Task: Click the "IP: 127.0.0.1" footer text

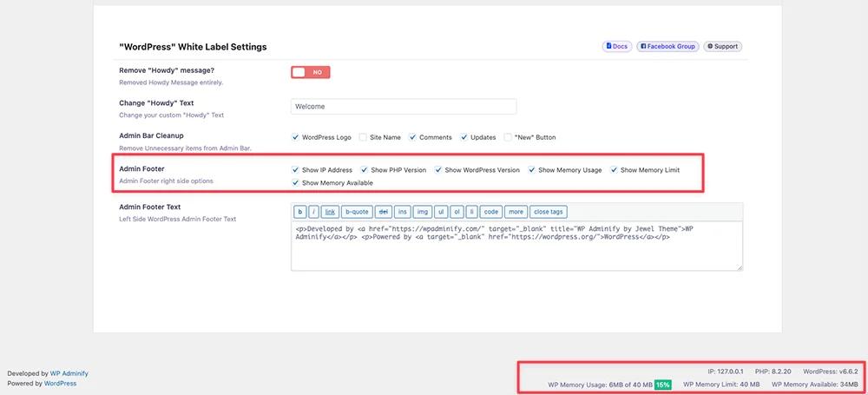Action: pos(727,372)
